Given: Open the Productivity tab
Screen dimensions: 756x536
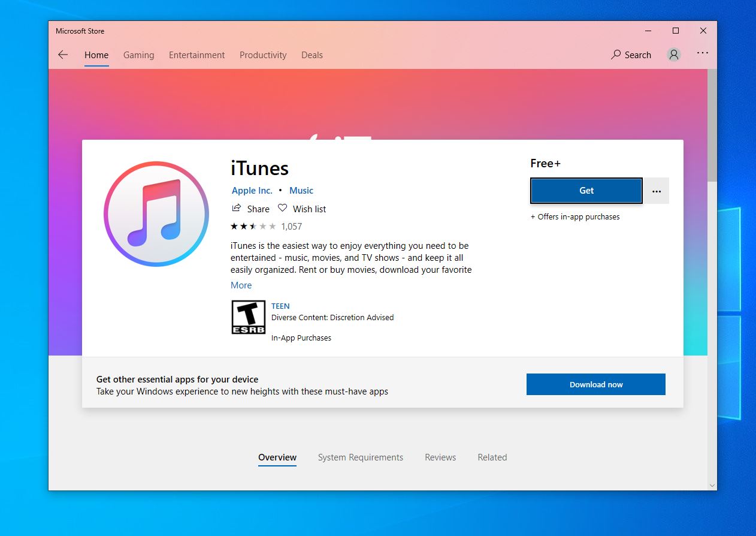Looking at the screenshot, I should click(x=263, y=55).
